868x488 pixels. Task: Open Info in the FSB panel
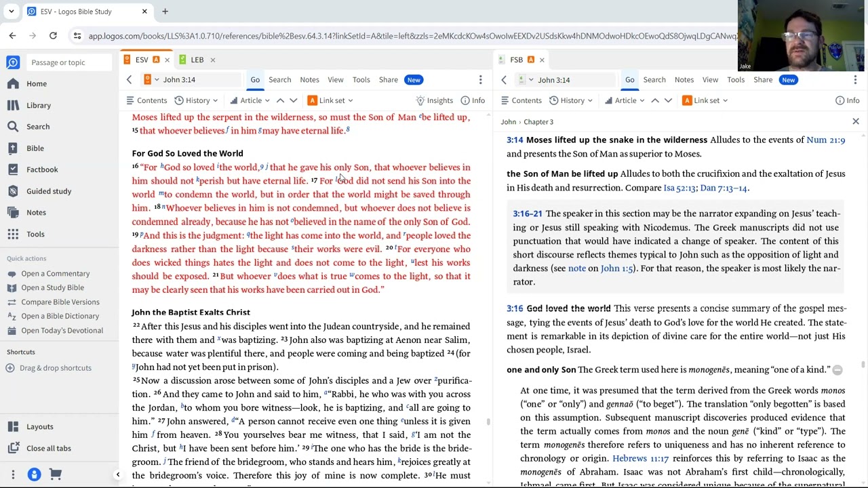point(847,100)
